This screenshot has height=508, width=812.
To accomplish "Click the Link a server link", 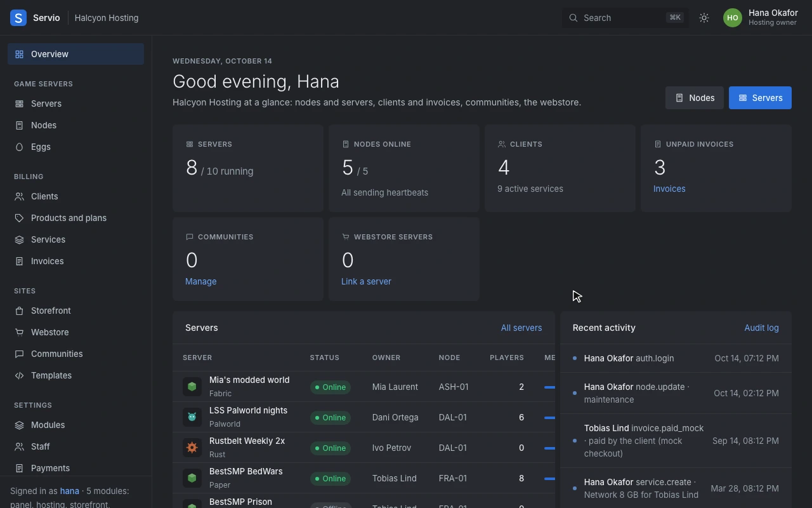I will [366, 281].
